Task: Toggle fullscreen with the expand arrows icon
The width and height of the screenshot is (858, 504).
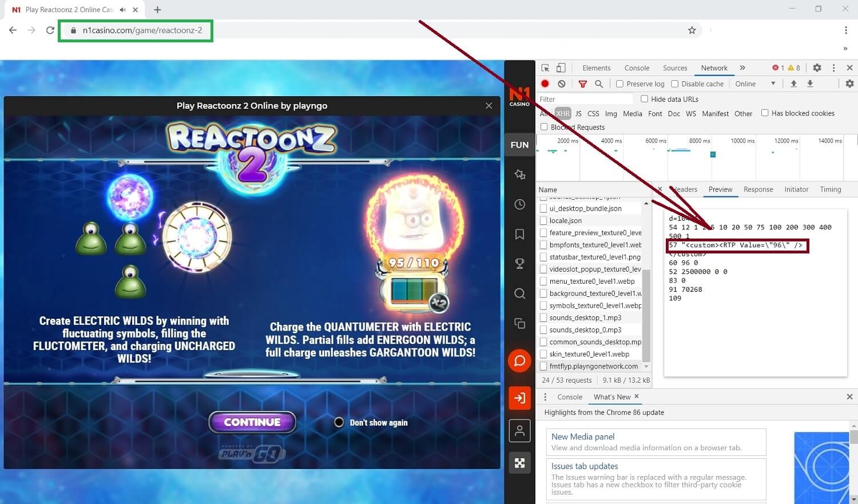Action: (x=519, y=463)
